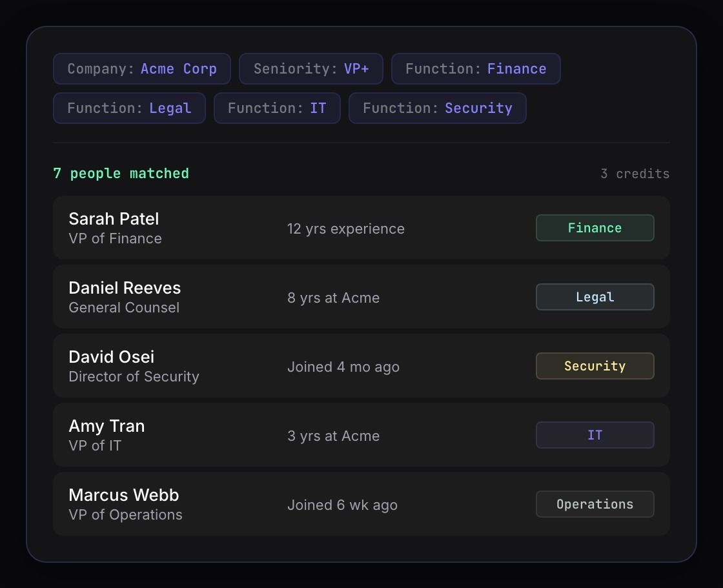723x588 pixels.
Task: Click the IT tag on Amy Tran row
Action: click(595, 435)
